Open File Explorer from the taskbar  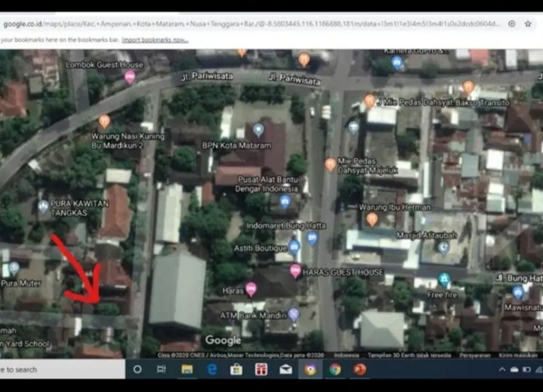point(187,370)
